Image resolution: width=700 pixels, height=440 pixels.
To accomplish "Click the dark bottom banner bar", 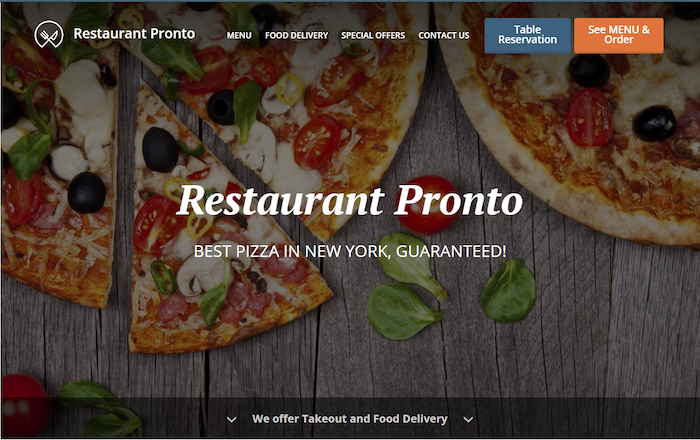I will pos(350,418).
